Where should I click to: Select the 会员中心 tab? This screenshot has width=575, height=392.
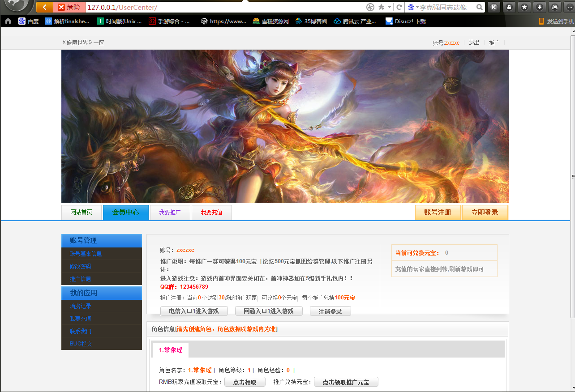click(x=125, y=212)
